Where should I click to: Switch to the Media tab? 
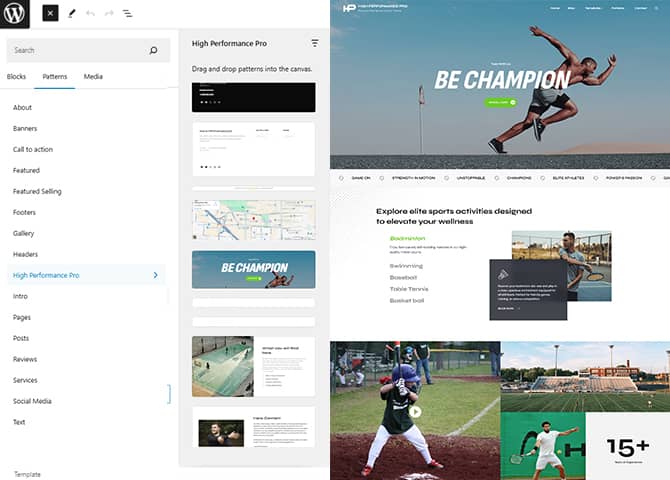tap(93, 76)
